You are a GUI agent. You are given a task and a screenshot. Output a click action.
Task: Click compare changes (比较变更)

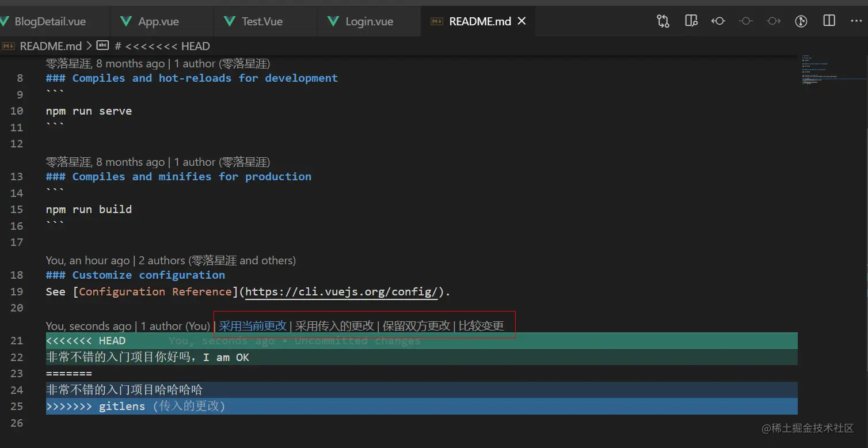click(481, 326)
